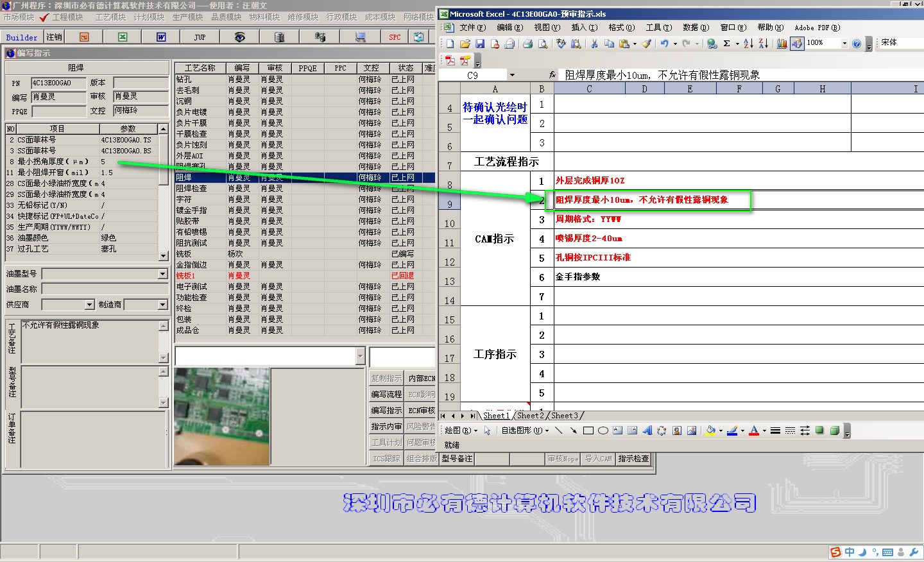The image size is (924, 562).
Task: Click the SPC toolbar button
Action: tap(395, 37)
